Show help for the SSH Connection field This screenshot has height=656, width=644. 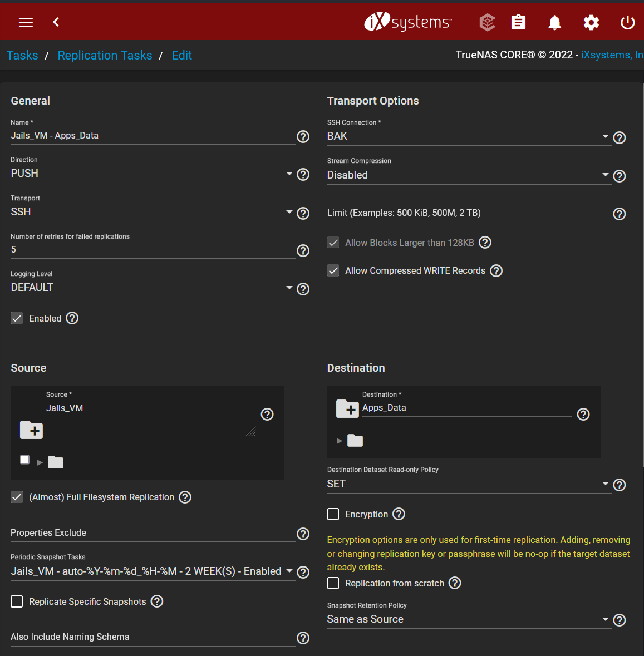point(619,137)
